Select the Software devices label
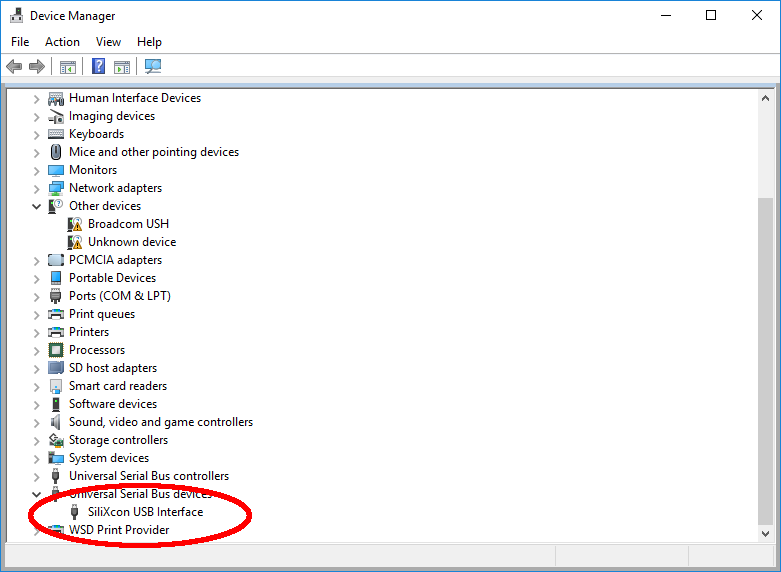The width and height of the screenshot is (781, 572). coord(113,404)
